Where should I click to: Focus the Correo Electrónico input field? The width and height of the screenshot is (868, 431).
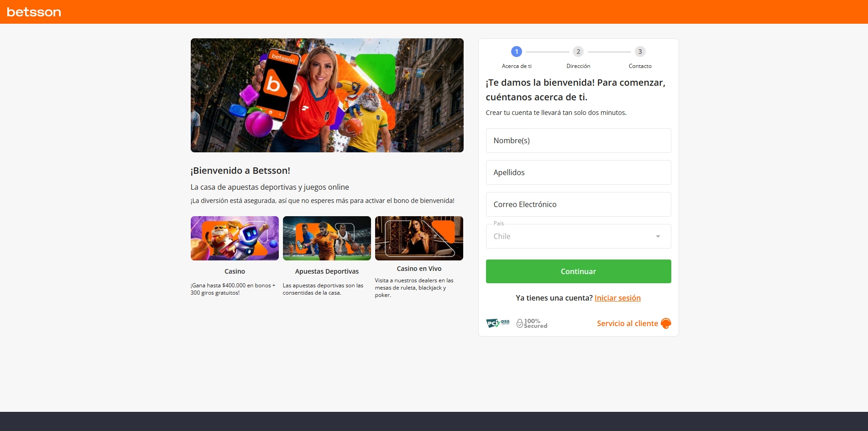click(578, 204)
